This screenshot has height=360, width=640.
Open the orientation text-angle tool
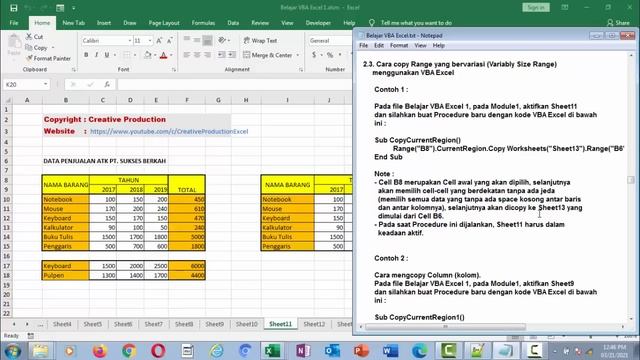pyautogui.click(x=222, y=40)
